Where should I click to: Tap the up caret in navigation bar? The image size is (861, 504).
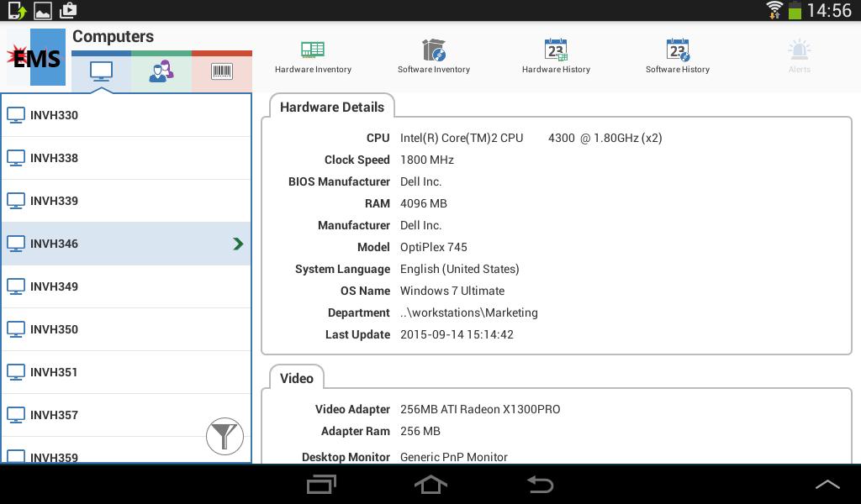pos(827,484)
